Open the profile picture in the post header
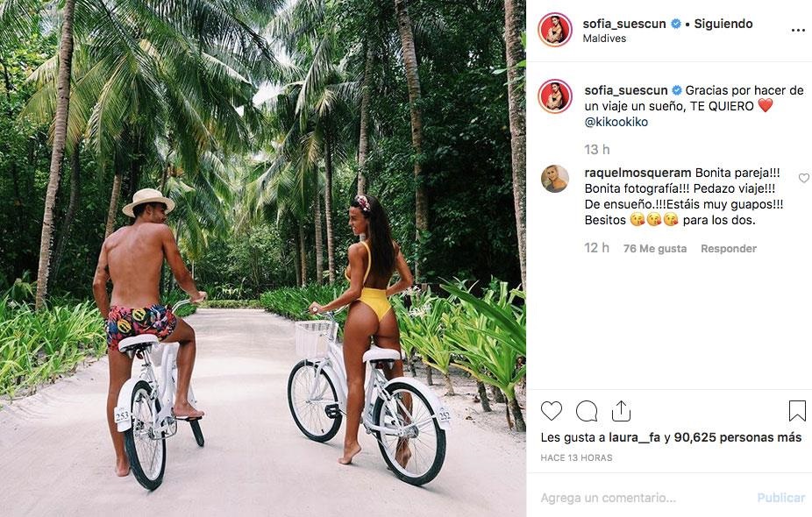This screenshot has height=517, width=812. [x=555, y=30]
